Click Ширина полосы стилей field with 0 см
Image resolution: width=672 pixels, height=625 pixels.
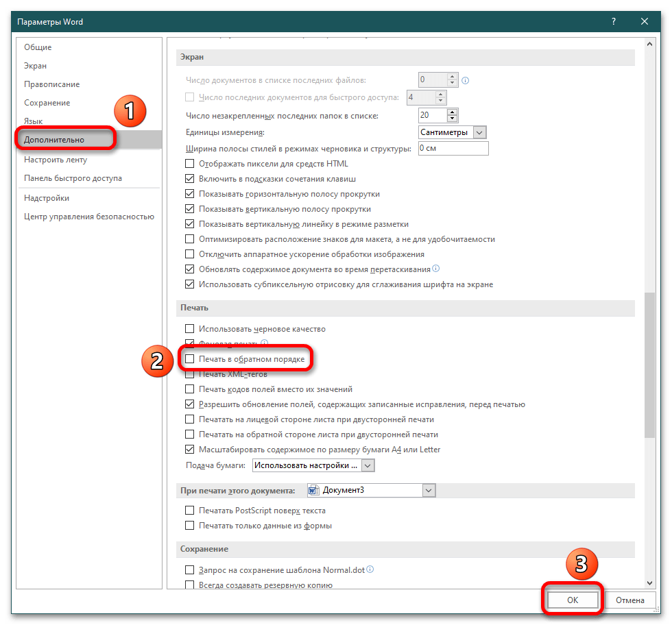click(453, 148)
